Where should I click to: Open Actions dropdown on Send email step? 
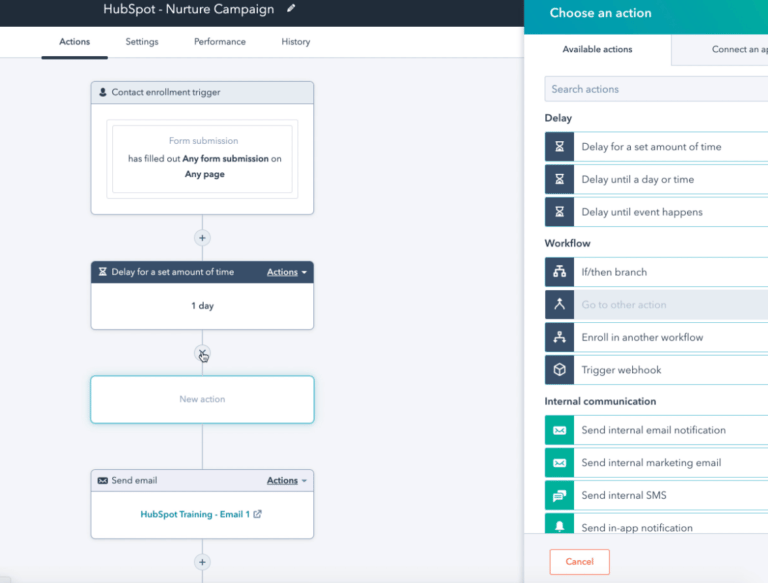tap(287, 481)
